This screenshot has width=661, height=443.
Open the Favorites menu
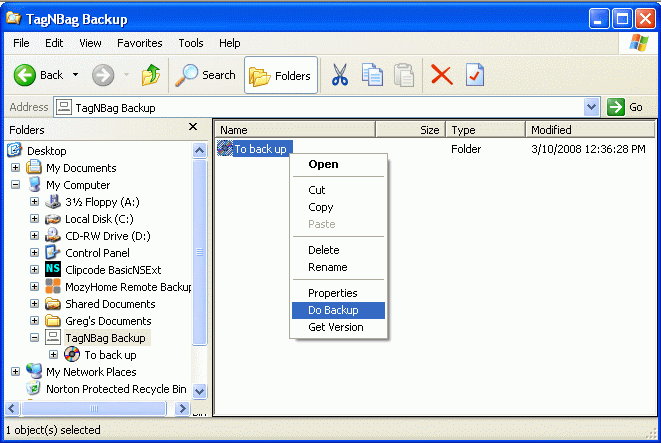[140, 43]
